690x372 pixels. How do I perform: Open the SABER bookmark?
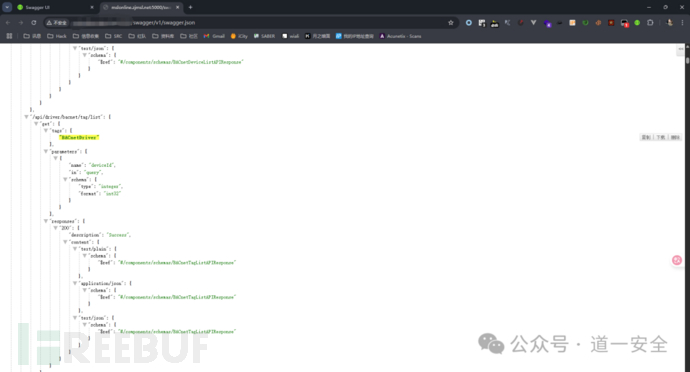(x=264, y=36)
